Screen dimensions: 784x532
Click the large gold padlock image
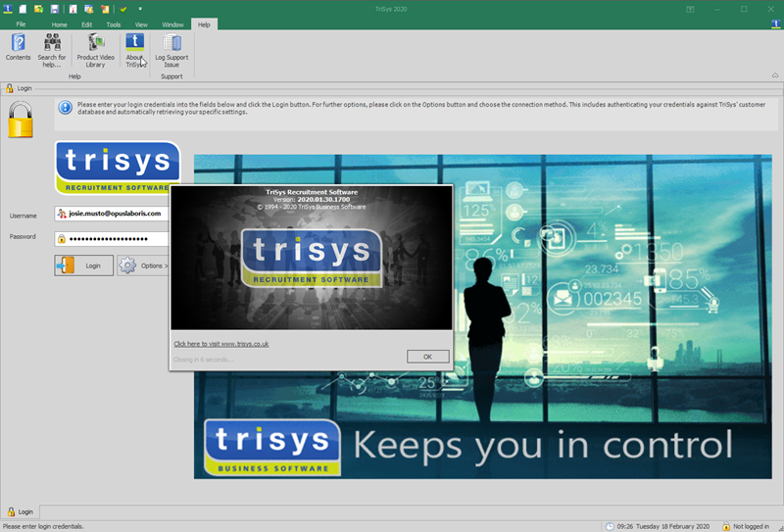[x=21, y=120]
